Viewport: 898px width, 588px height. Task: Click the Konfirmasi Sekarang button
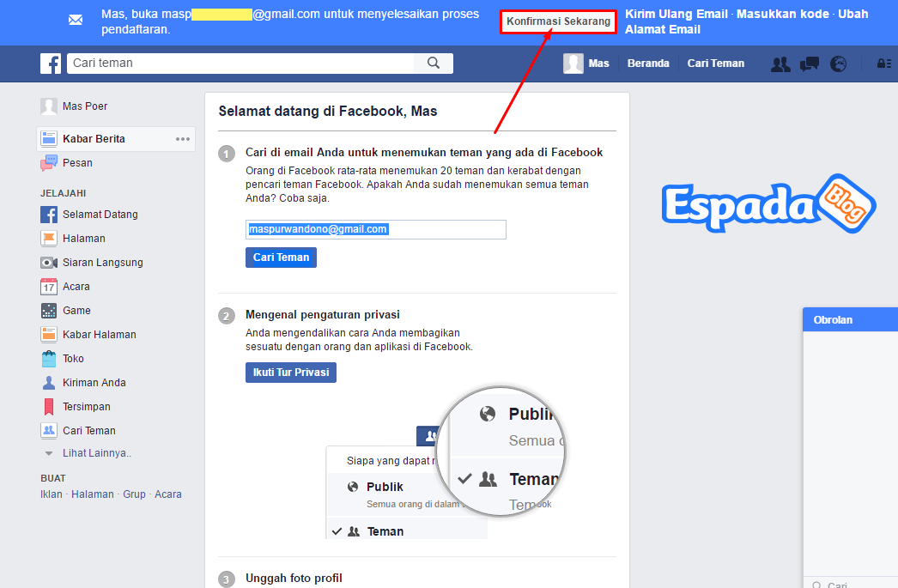click(x=557, y=21)
